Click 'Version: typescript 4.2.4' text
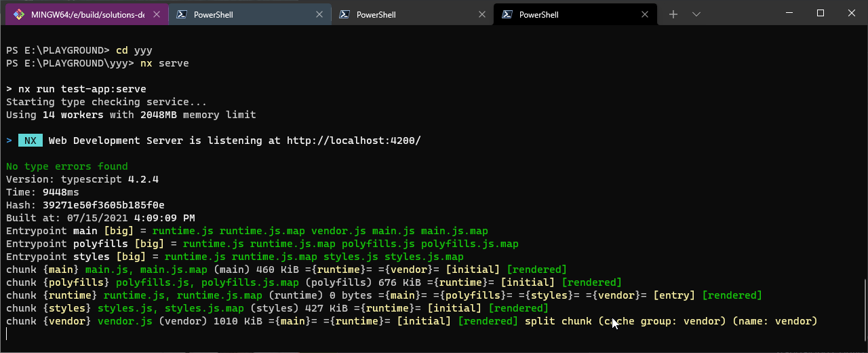This screenshot has width=868, height=353. 82,179
